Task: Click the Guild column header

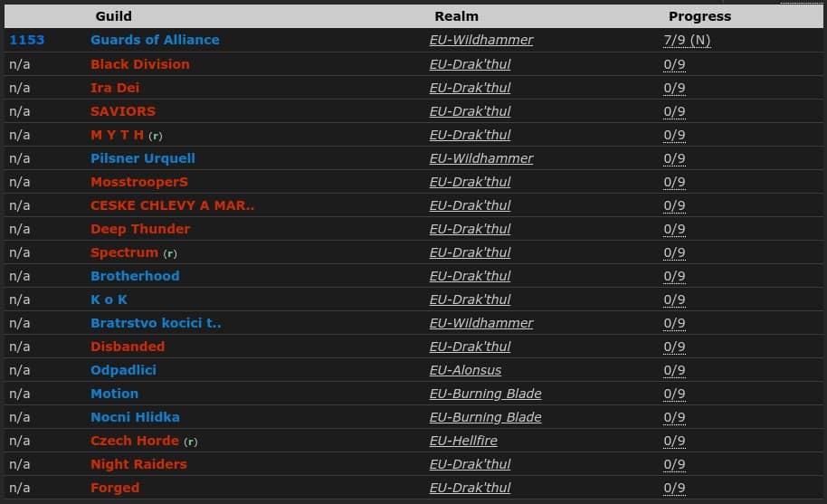Action: pos(114,16)
